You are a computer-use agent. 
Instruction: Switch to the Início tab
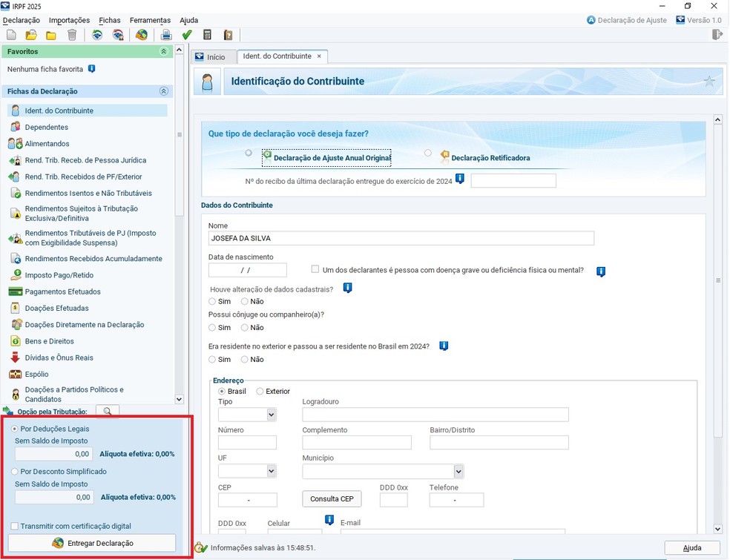coord(210,57)
